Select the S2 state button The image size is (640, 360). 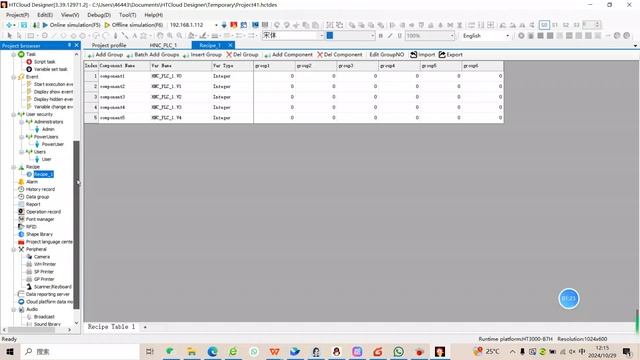click(566, 25)
